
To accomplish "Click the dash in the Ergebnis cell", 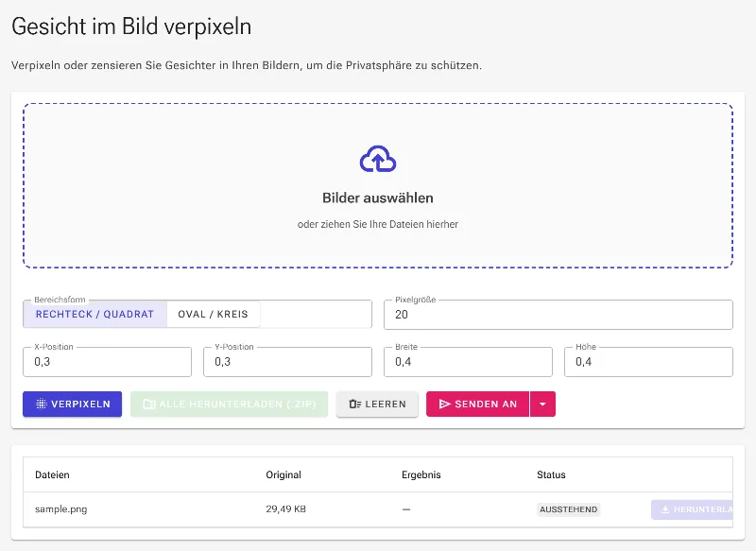I will (406, 509).
